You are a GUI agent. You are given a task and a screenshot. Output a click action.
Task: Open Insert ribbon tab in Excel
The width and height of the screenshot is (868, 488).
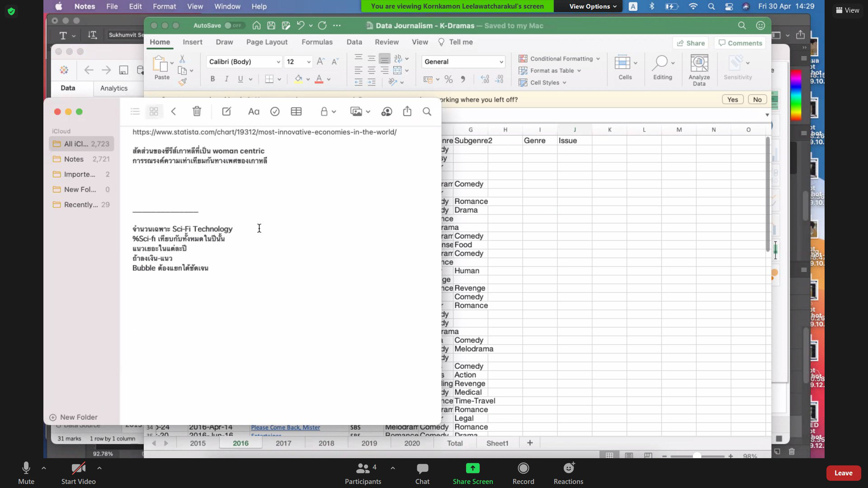193,42
